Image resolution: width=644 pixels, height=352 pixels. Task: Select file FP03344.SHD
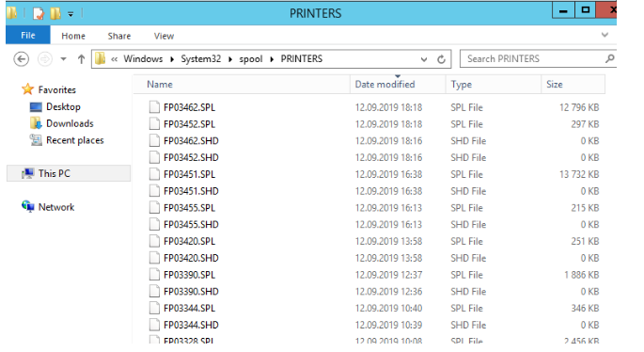pos(191,325)
